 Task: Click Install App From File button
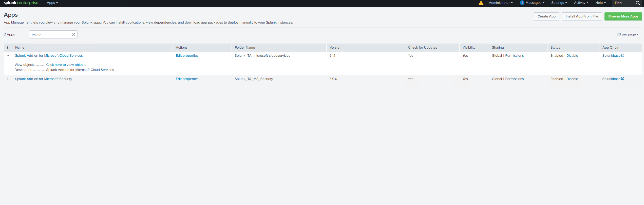(582, 16)
